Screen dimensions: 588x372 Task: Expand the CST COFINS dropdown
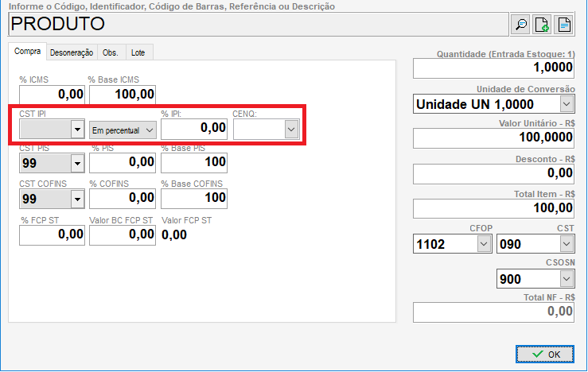coord(77,198)
